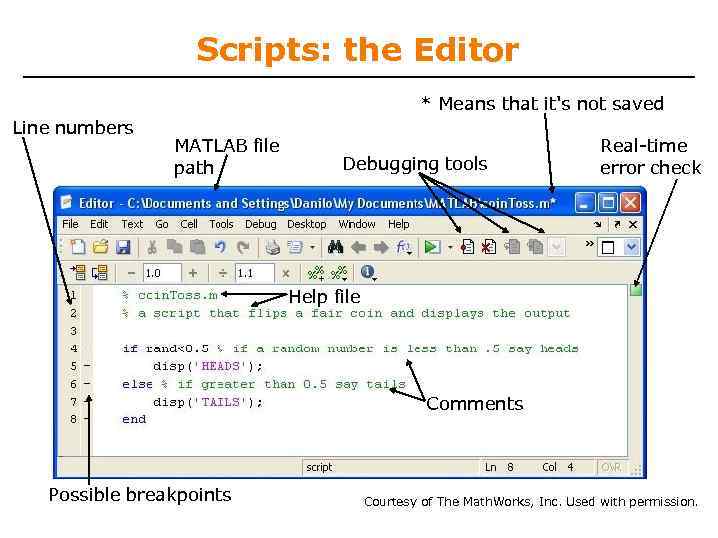718x538 pixels.
Task: Click the 'TAILS' string on line 7
Action: (221, 402)
